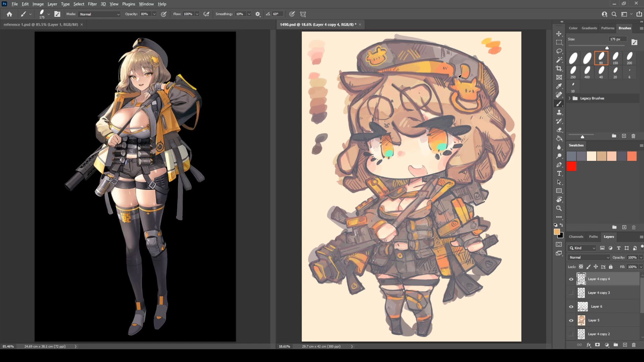
Task: Open the Plugins menu
Action: coord(128,4)
